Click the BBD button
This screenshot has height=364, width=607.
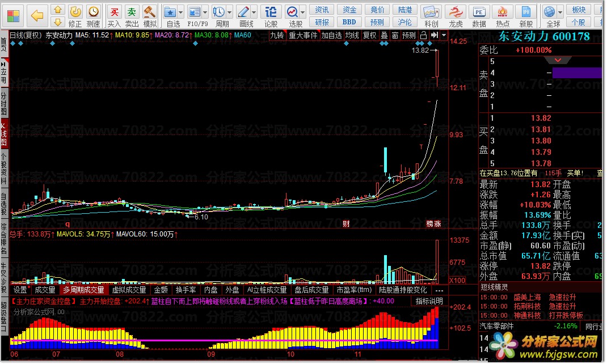coord(349,22)
